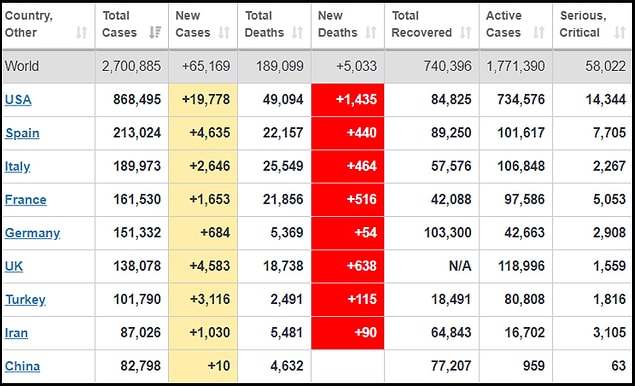Click USA yellow new cases cell

click(x=203, y=100)
